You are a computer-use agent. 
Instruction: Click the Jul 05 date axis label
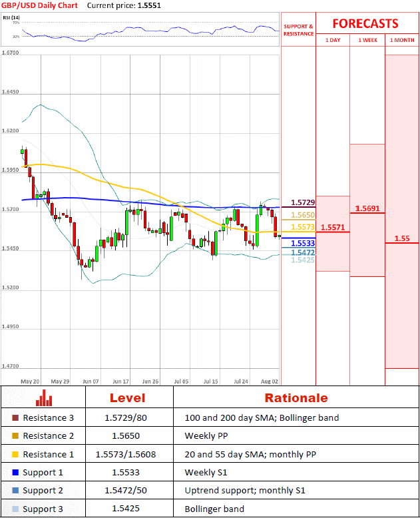pos(181,382)
